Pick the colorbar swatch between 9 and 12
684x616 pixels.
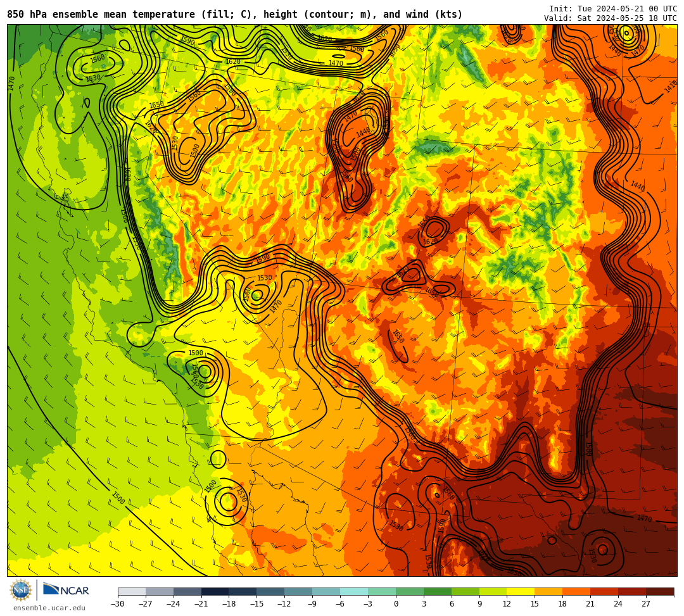pos(493,591)
